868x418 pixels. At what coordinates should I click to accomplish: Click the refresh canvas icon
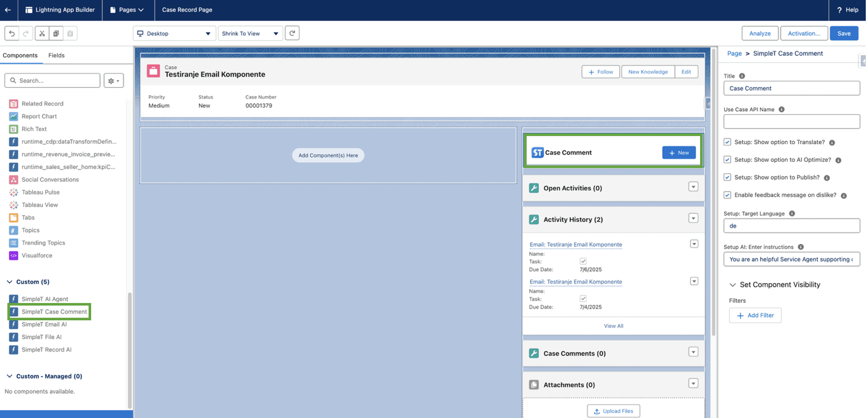292,33
